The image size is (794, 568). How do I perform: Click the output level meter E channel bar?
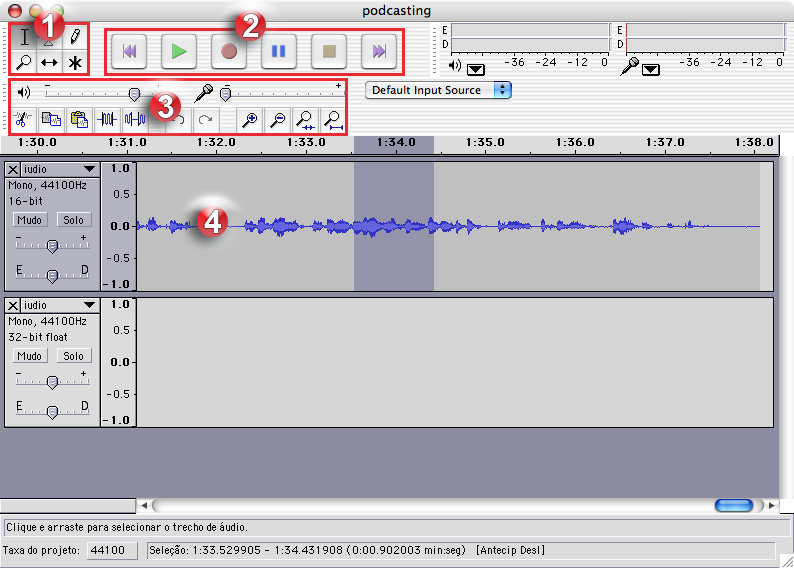[x=530, y=30]
